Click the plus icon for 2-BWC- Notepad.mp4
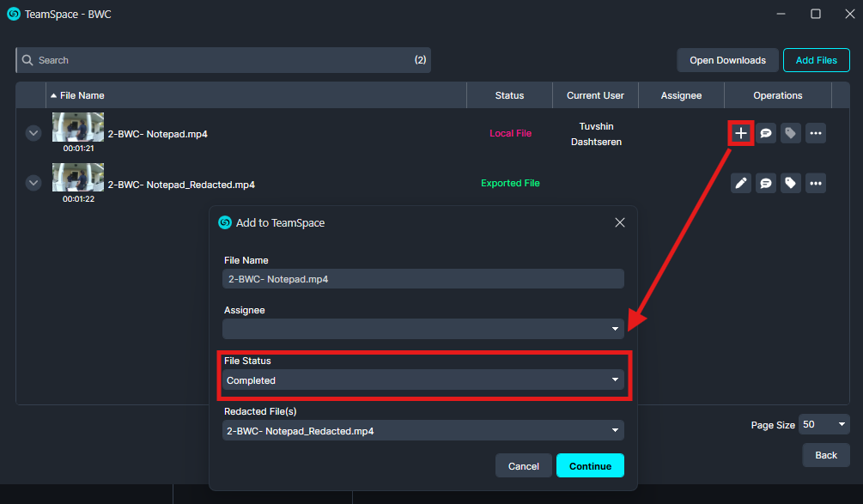The height and width of the screenshot is (504, 863). [741, 133]
